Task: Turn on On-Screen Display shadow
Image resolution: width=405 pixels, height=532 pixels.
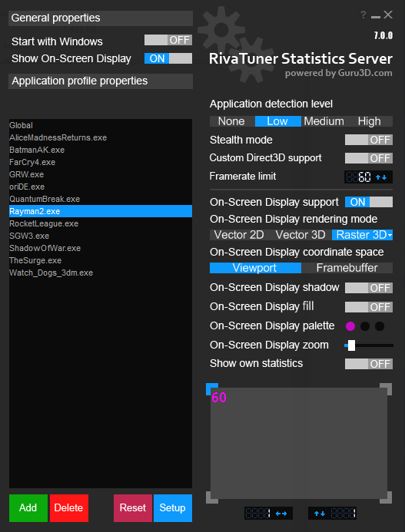Action: click(x=369, y=288)
